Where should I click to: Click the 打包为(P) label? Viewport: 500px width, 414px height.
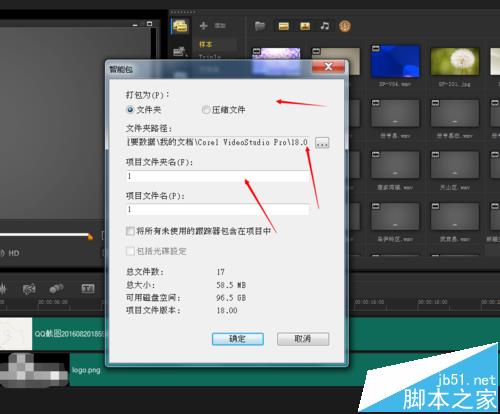pyautogui.click(x=147, y=95)
